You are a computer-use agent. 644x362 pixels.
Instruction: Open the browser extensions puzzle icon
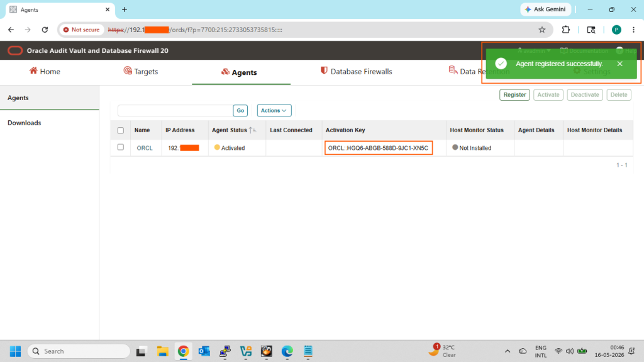pos(566,30)
